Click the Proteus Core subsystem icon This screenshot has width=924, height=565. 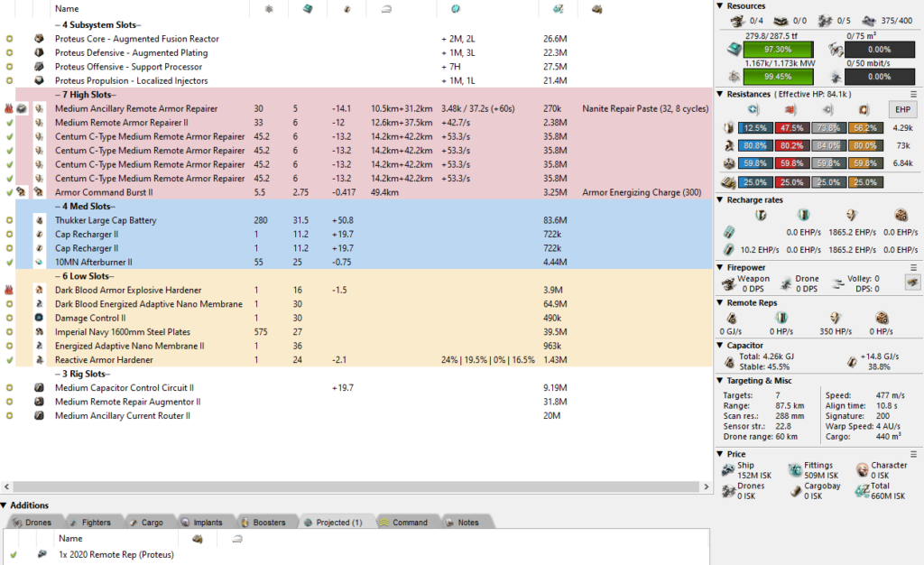click(x=40, y=39)
